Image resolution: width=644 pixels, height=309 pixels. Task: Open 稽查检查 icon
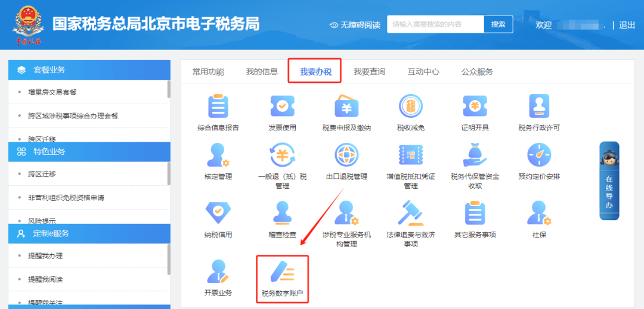coord(282,213)
